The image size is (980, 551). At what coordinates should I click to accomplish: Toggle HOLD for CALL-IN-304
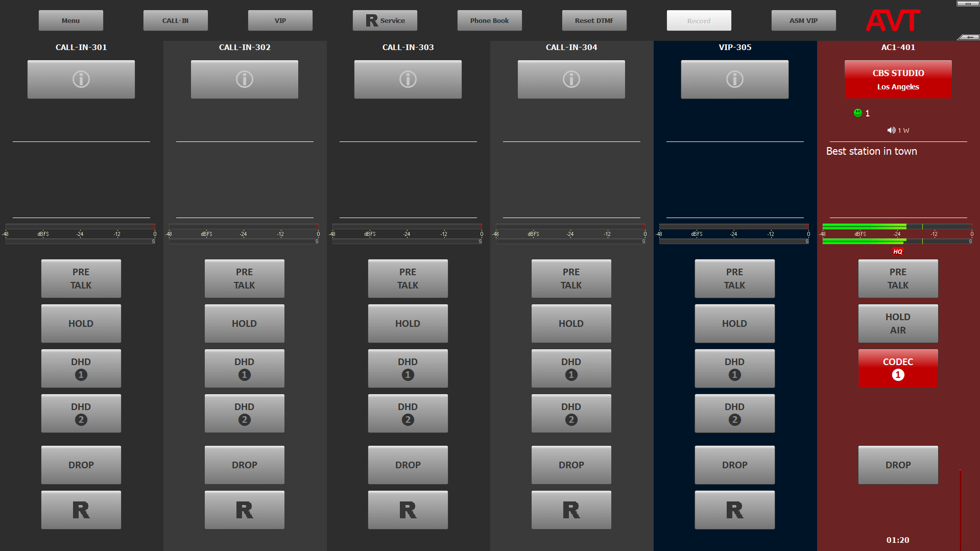pyautogui.click(x=571, y=323)
